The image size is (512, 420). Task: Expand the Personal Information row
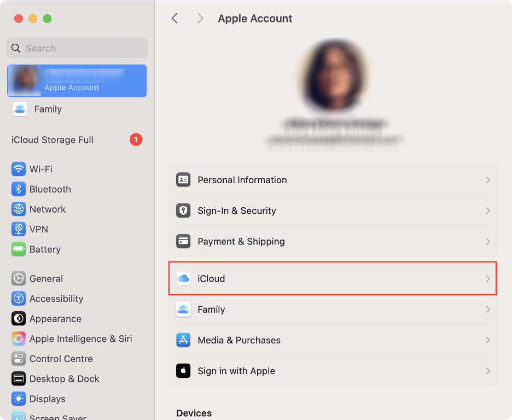tap(488, 180)
